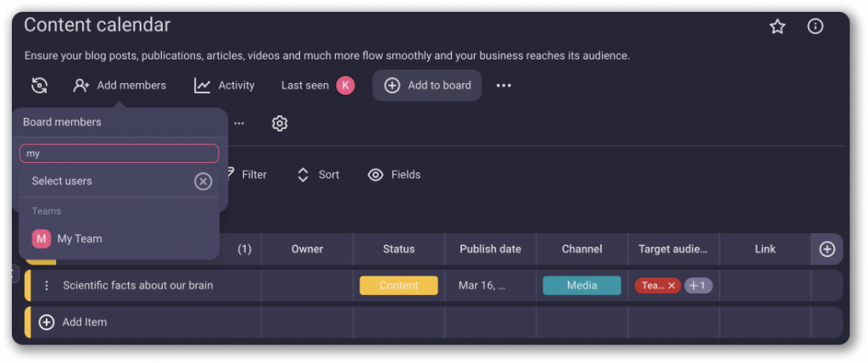Click the automation sync icon
The width and height of the screenshot is (868, 363).
[x=39, y=85]
